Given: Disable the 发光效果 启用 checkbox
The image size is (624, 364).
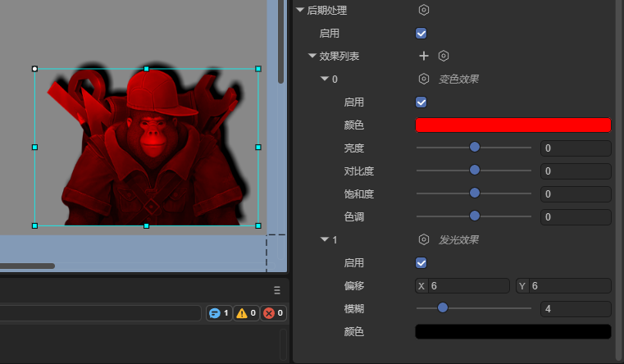Looking at the screenshot, I should (421, 263).
